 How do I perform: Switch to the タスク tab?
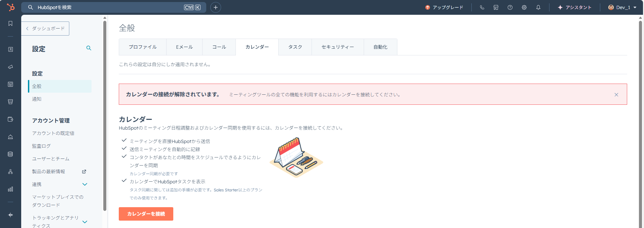pyautogui.click(x=295, y=47)
